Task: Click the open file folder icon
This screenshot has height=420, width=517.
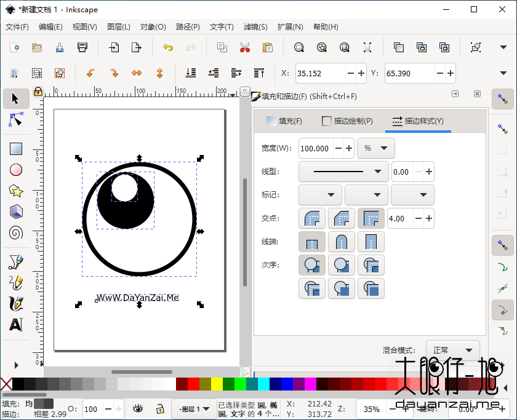Action: tap(37, 47)
